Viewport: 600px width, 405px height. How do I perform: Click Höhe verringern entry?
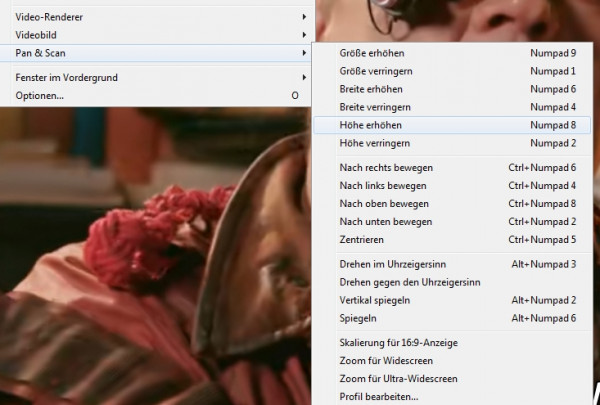452,143
